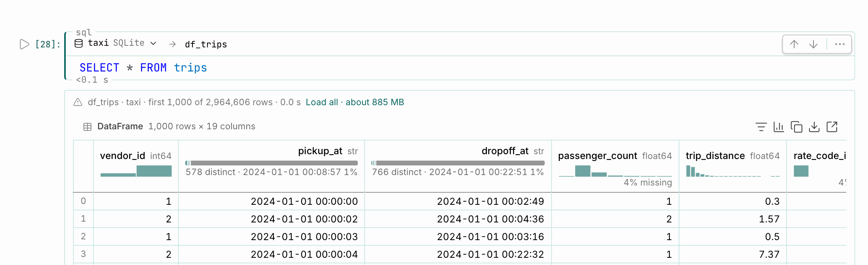This screenshot has width=868, height=265.
Task: Click the <0.1 s execution time label
Action: [x=92, y=80]
